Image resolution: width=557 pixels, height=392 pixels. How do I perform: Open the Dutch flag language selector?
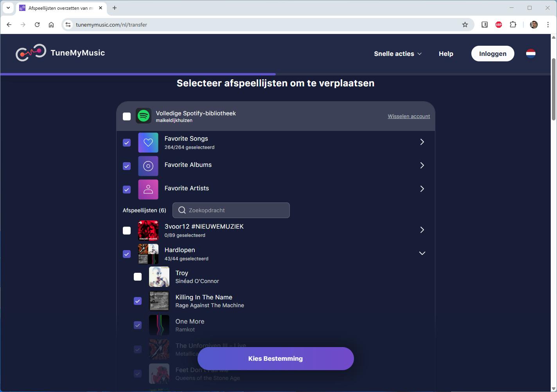[530, 54]
